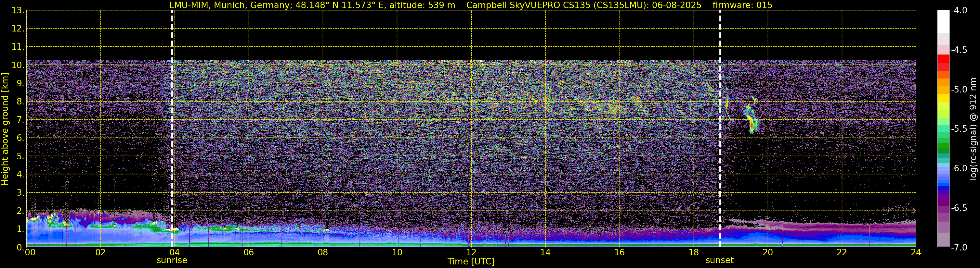This screenshot has width=980, height=268.
Task: Select the height-axis tick label "12."
Action: 18,29
